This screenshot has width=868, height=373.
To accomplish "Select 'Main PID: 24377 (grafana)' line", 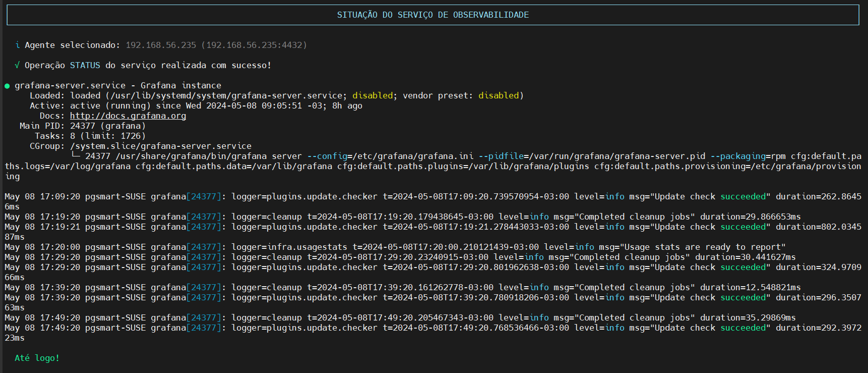I will 83,126.
